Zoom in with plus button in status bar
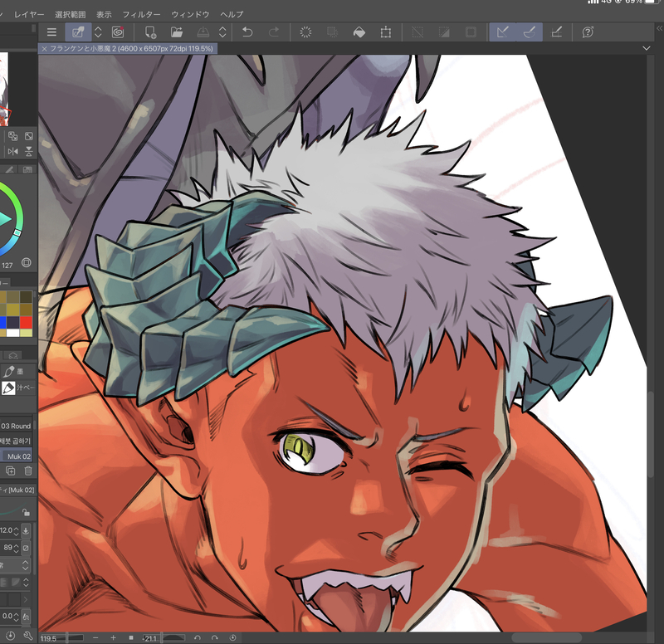This screenshot has width=664, height=644. (114, 637)
